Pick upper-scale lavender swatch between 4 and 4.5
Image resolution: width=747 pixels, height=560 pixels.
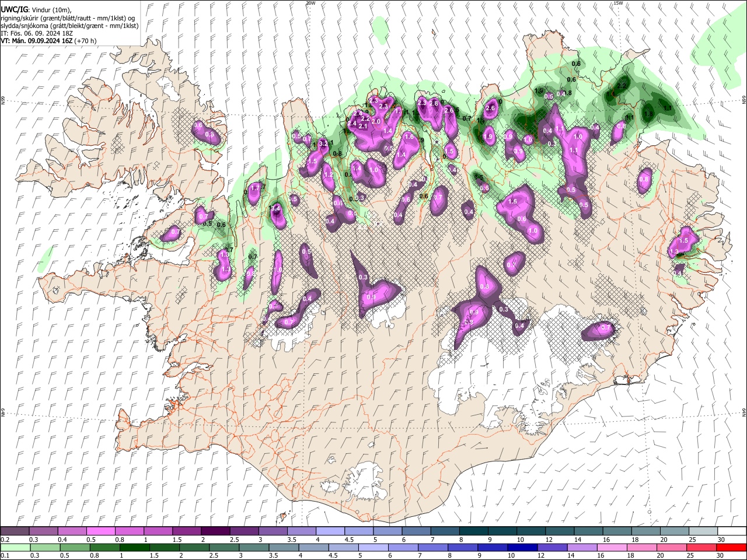click(x=330, y=531)
